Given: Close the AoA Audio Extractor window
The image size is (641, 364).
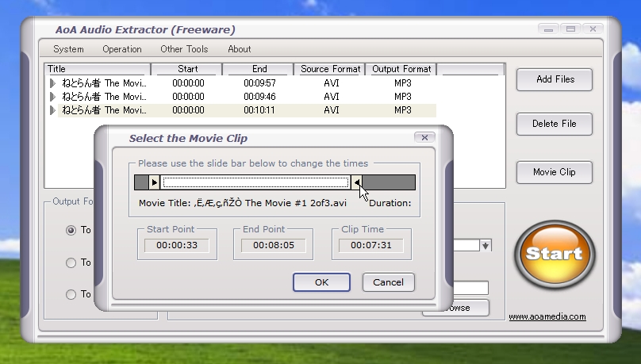Looking at the screenshot, I should click(593, 29).
